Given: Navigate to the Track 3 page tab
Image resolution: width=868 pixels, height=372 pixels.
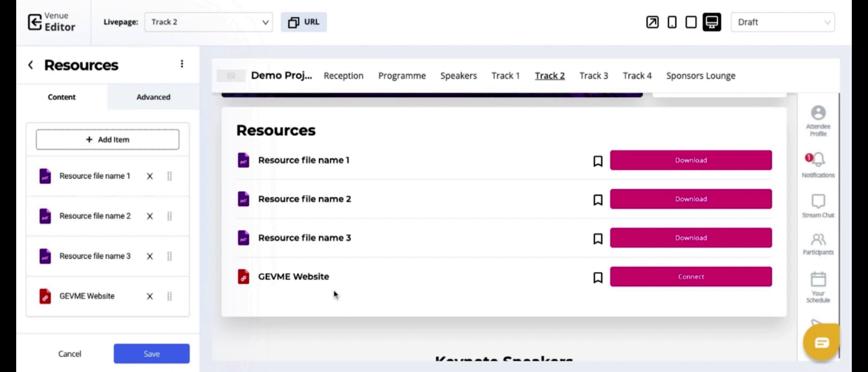Looking at the screenshot, I should click(593, 75).
